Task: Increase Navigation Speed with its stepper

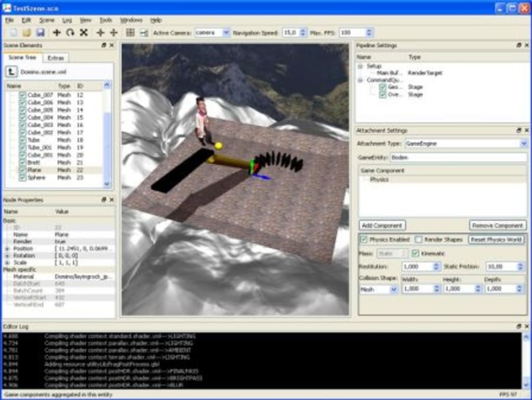Action: (302, 32)
